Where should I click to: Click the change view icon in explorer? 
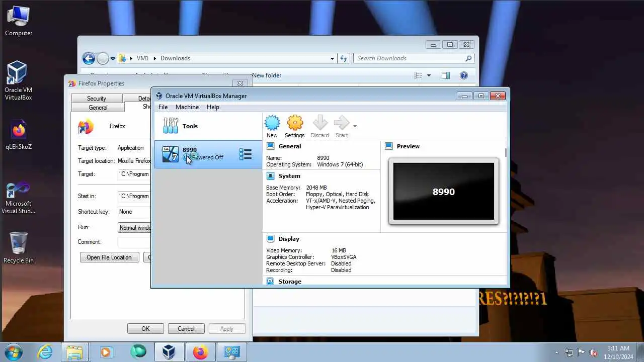coord(418,75)
